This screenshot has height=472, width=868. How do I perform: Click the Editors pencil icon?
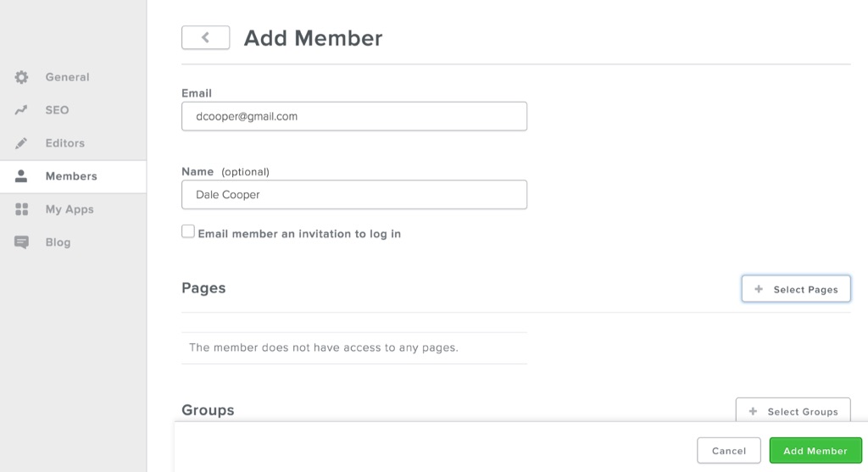(x=22, y=143)
